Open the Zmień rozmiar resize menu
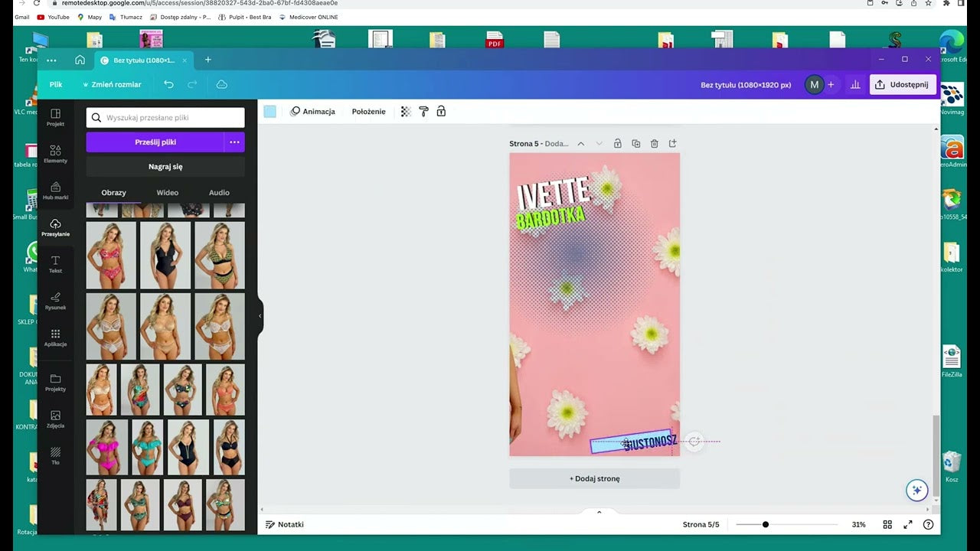The image size is (980, 551). point(112,84)
